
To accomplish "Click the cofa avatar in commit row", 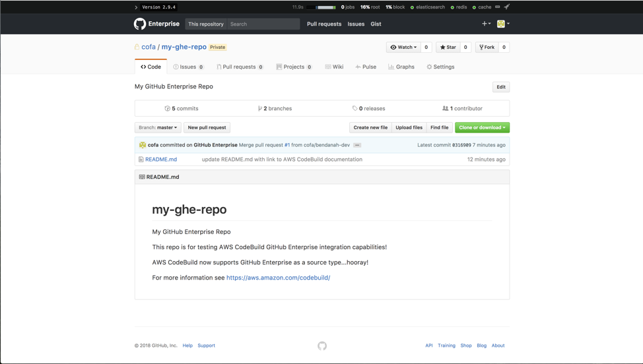I will coord(142,145).
